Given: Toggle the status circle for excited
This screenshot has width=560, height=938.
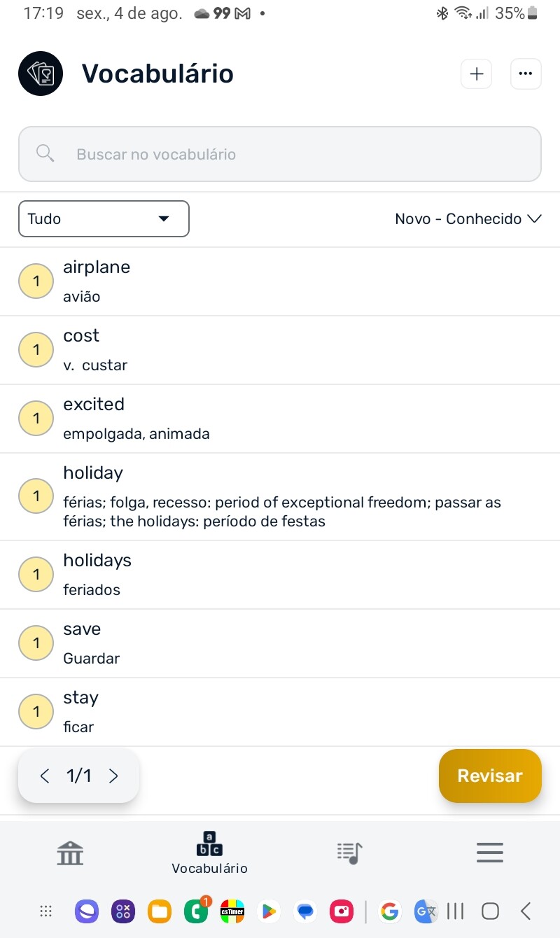Looking at the screenshot, I should (x=36, y=419).
